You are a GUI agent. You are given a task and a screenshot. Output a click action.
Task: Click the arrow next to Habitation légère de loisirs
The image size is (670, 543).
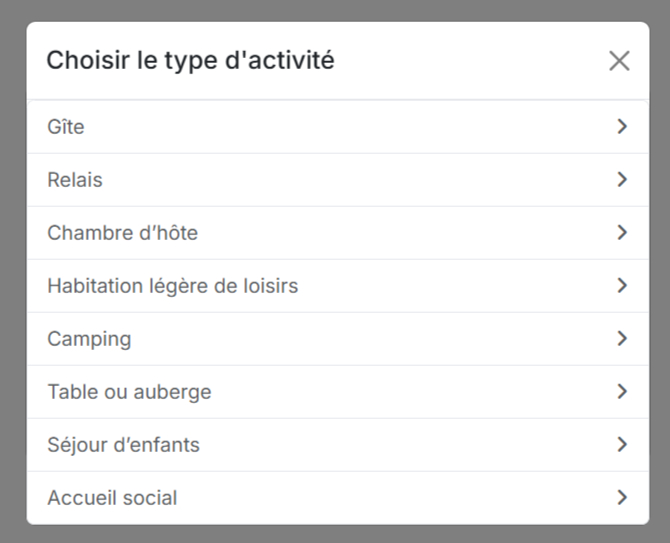coord(622,286)
